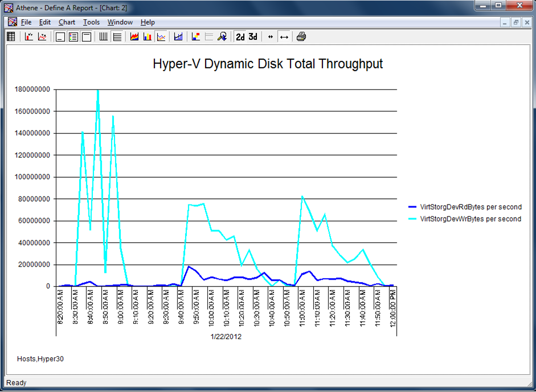This screenshot has height=392, width=536.
Task: Click the 1/22/2012 date label
Action: (x=226, y=337)
